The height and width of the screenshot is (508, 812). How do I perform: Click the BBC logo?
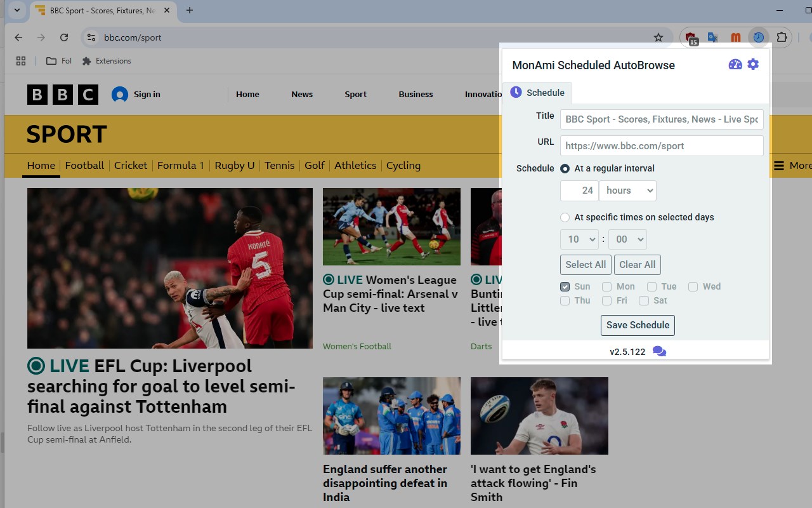coord(63,95)
